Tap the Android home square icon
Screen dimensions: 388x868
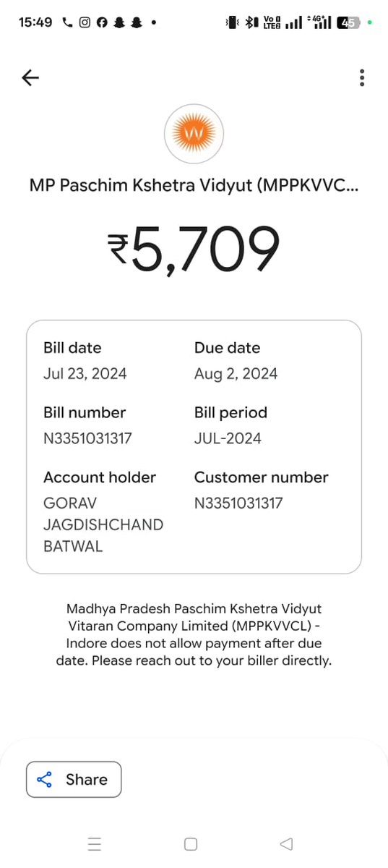[x=191, y=843]
